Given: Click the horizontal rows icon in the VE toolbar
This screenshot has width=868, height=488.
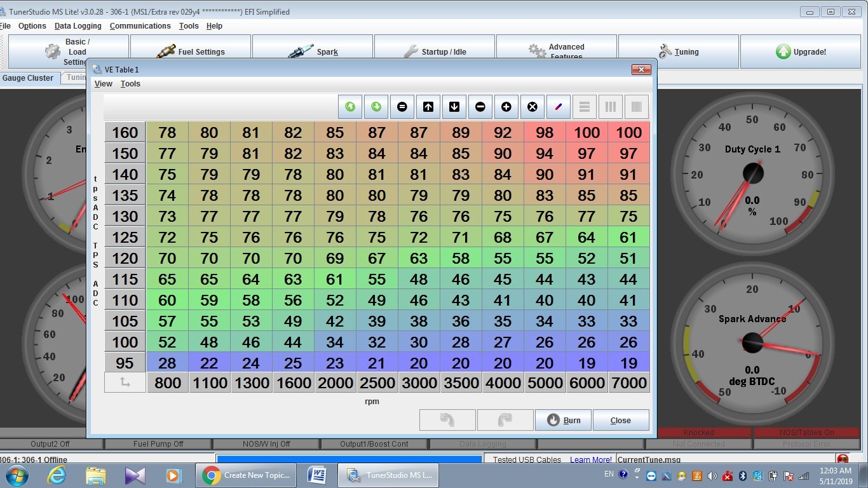Looking at the screenshot, I should [585, 107].
